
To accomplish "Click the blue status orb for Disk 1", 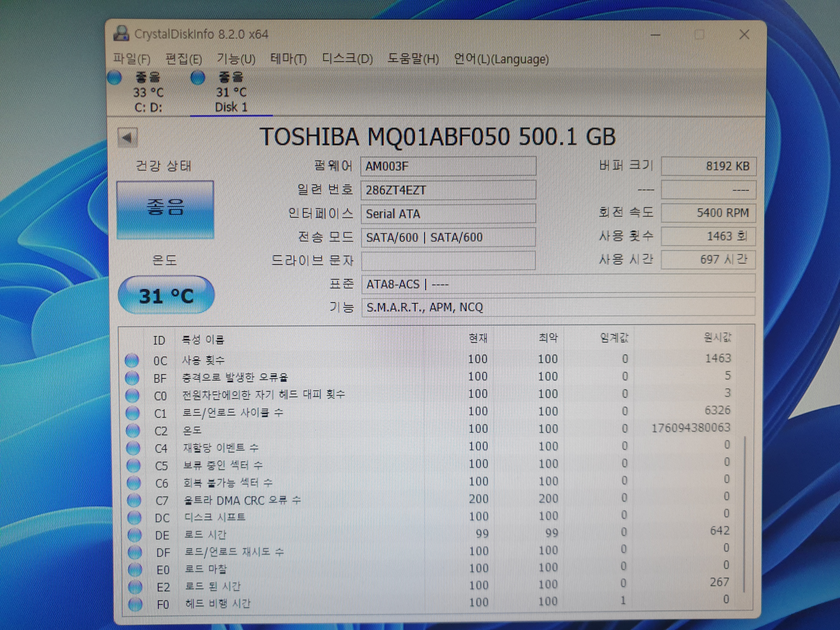I will 197,78.
